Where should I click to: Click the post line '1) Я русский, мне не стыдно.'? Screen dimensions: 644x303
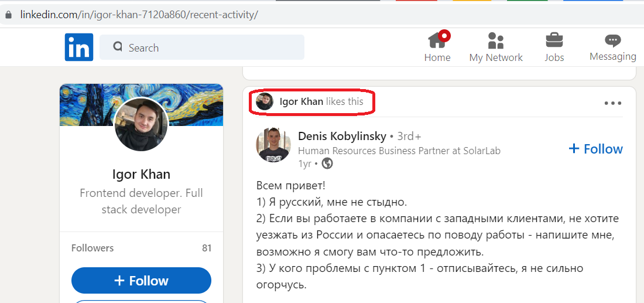point(331,202)
